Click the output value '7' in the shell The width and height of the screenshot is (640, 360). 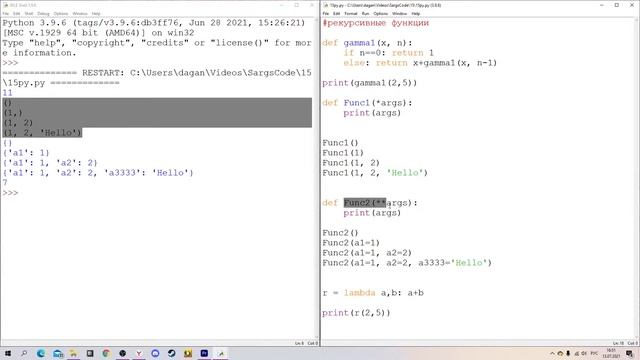pyautogui.click(x=5, y=182)
